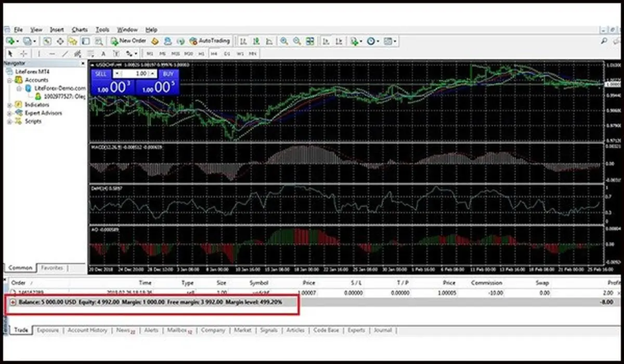624x364 pixels.
Task: Open the Charts menu
Action: pyautogui.click(x=80, y=30)
